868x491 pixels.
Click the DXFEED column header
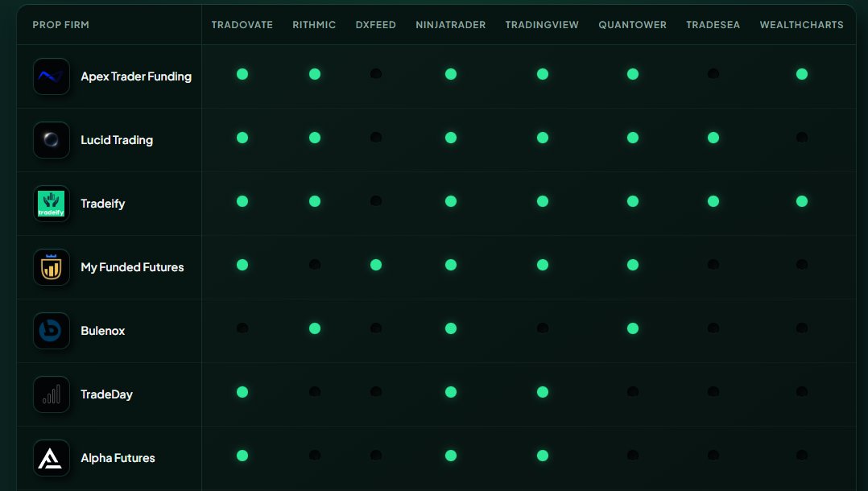coord(375,25)
